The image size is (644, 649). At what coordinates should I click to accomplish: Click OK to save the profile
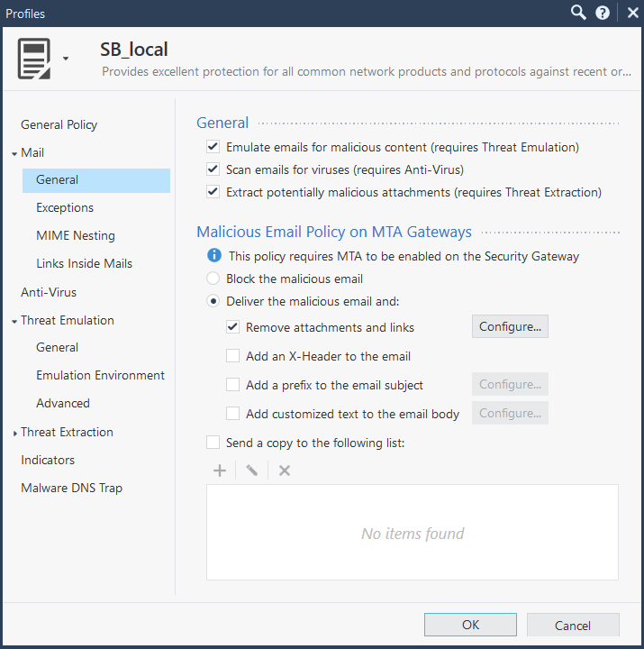pos(470,625)
